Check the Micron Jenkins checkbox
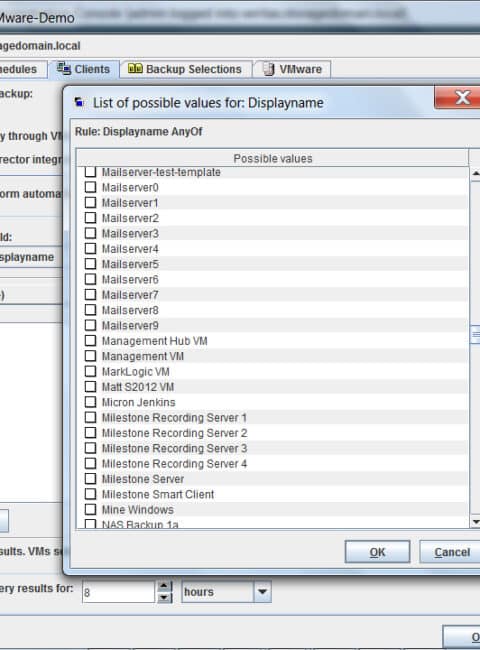 (x=90, y=402)
